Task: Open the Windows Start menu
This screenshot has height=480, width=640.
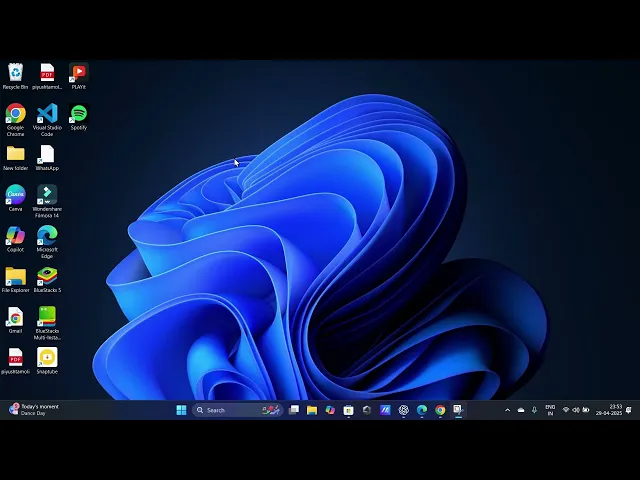Action: pos(181,410)
